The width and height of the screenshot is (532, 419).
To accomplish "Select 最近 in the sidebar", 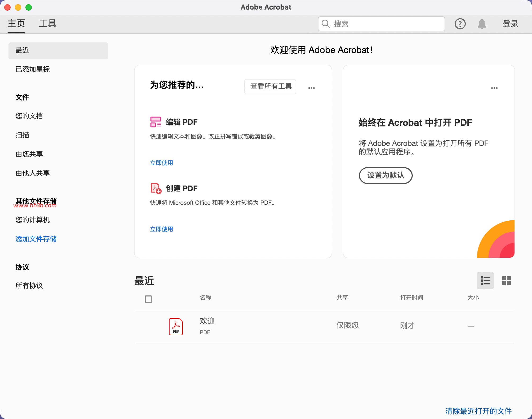I will coord(58,51).
